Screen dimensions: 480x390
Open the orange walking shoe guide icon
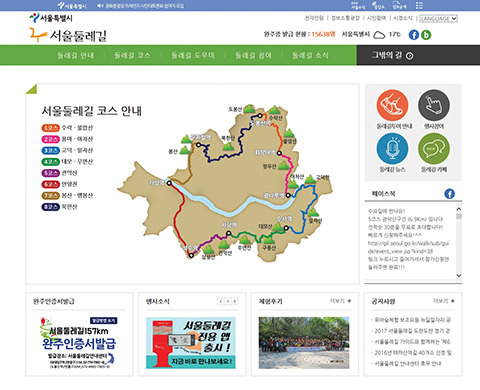392,105
